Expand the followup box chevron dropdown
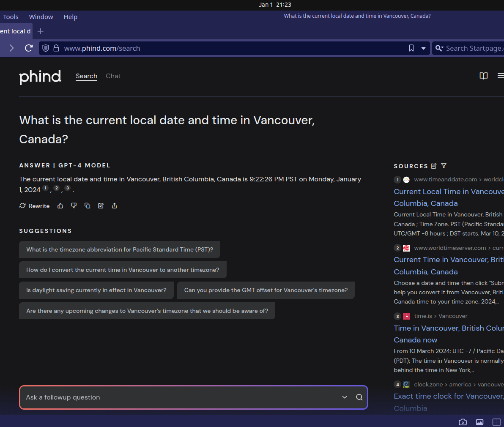Image resolution: width=504 pixels, height=427 pixels. click(x=345, y=397)
